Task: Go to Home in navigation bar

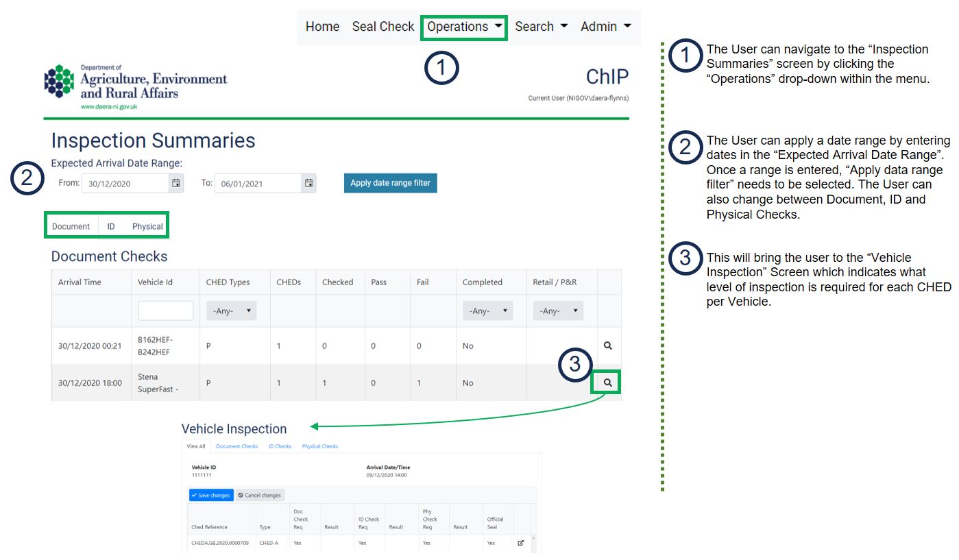Action: (x=322, y=27)
